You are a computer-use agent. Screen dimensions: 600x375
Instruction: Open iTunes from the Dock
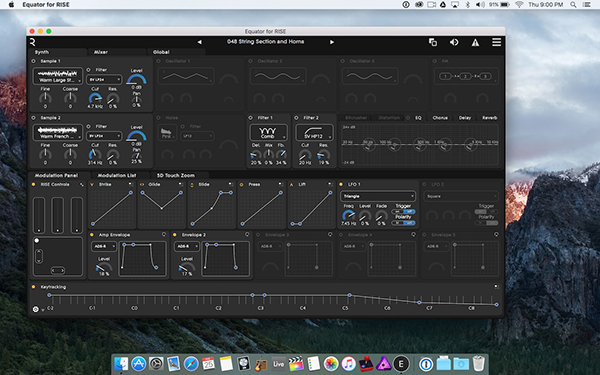click(349, 364)
